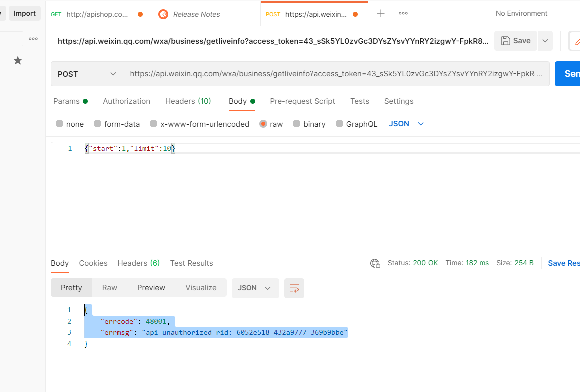
Task: Select the Preview response view
Action: click(151, 288)
